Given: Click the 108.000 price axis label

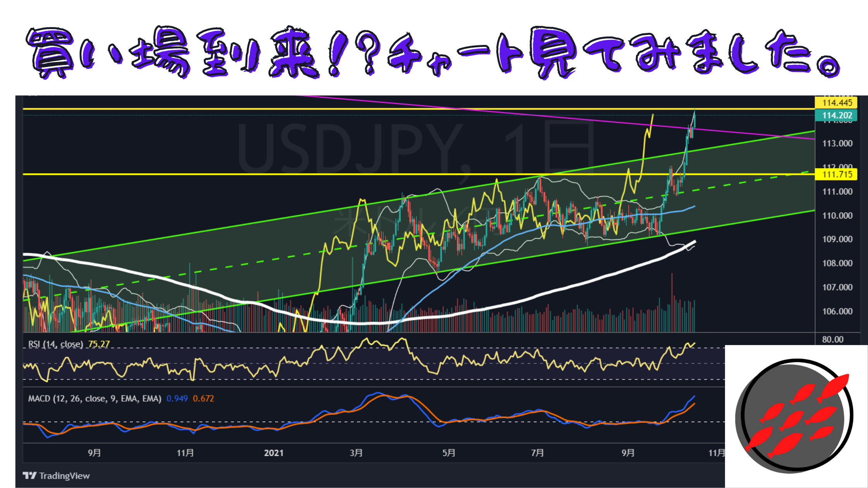Looking at the screenshot, I should [x=837, y=263].
